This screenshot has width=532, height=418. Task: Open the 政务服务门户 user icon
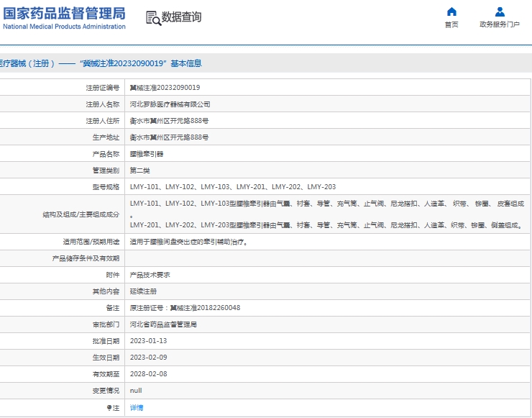(500, 12)
